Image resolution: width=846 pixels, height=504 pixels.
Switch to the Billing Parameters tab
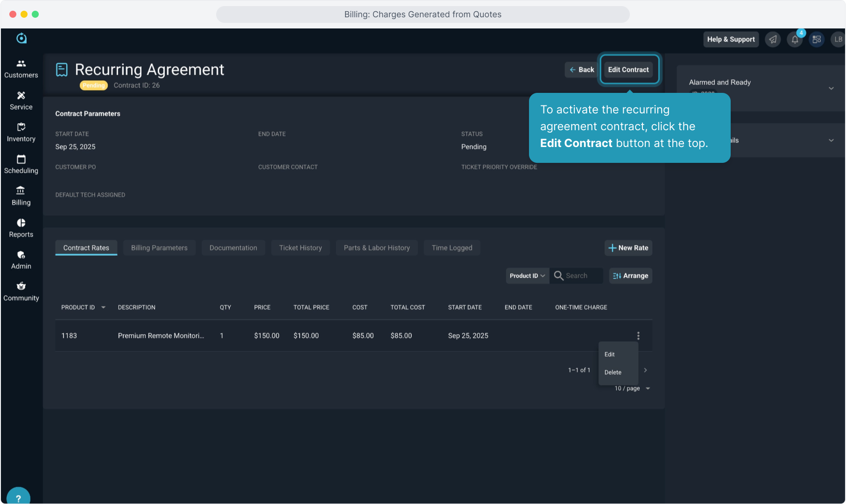click(x=159, y=248)
